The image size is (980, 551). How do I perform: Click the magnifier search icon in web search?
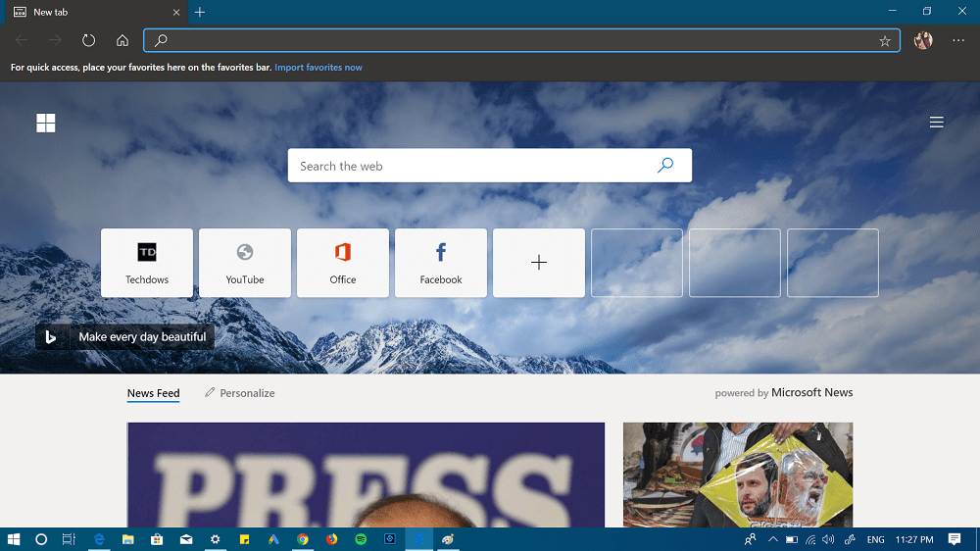tap(665, 165)
